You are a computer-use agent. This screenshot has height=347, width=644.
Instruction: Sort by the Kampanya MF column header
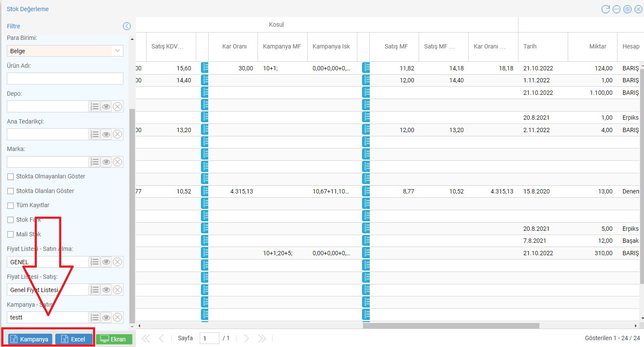pos(283,46)
